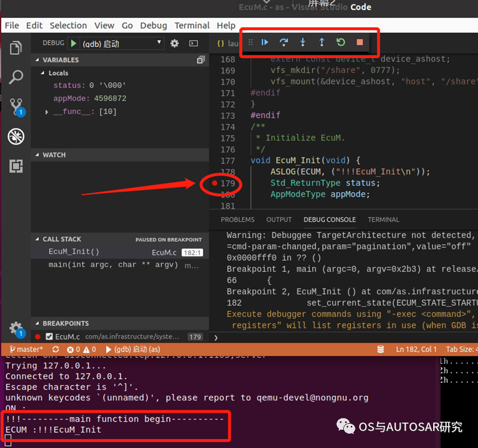Stop the debug session
Screen dimensions: 478x448
coord(360,42)
